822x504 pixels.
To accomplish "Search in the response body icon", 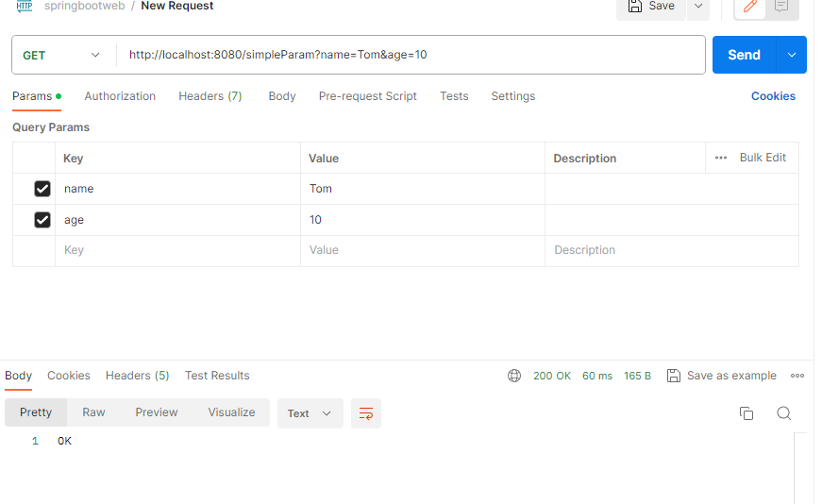I will (783, 413).
